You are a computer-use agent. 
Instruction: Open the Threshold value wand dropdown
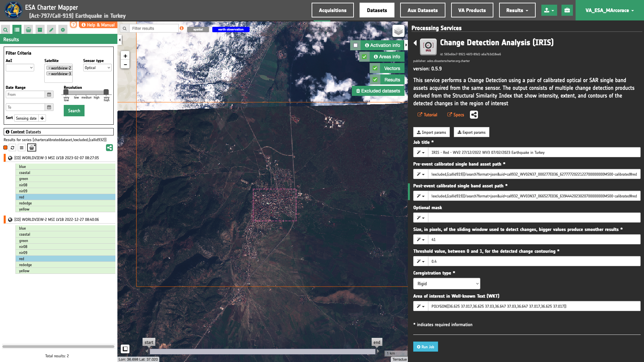tap(421, 261)
